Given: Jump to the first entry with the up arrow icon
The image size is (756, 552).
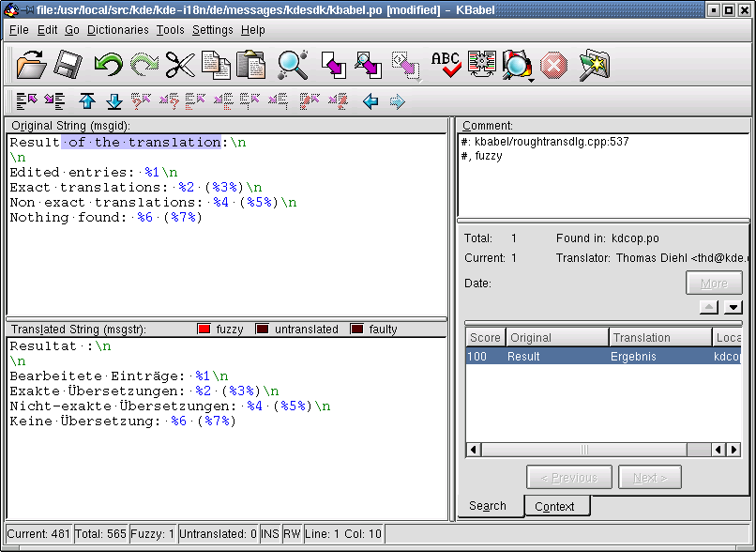Looking at the screenshot, I should 87,101.
